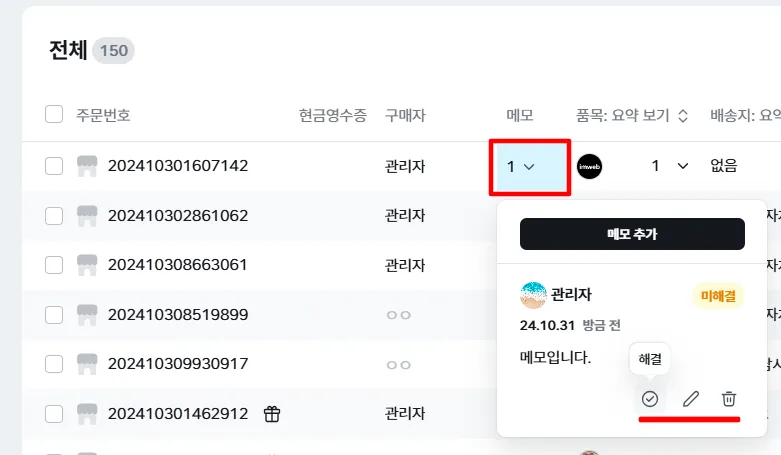Image resolution: width=781 pixels, height=455 pixels.
Task: Click the 미해결 status badge
Action: pos(719,295)
